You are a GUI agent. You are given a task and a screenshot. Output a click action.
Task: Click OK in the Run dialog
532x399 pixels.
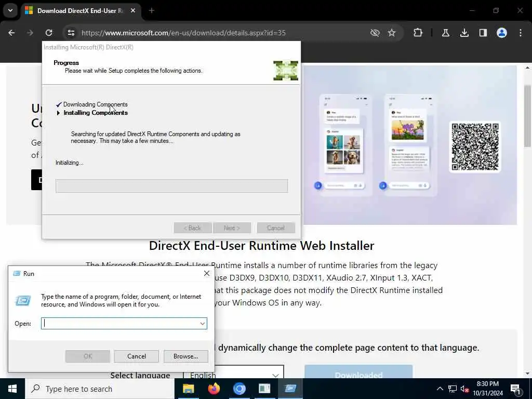(88, 356)
